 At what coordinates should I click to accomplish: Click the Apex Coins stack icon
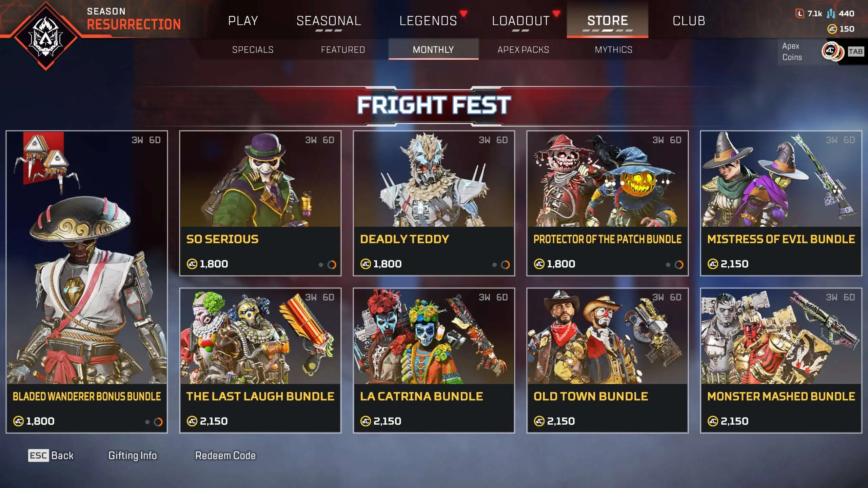[x=832, y=52]
